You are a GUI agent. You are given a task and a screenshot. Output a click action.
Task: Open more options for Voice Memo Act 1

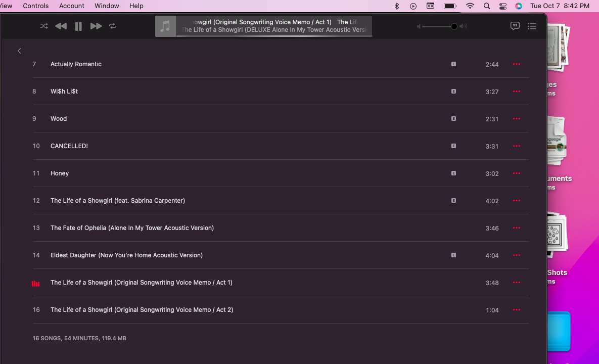click(517, 283)
